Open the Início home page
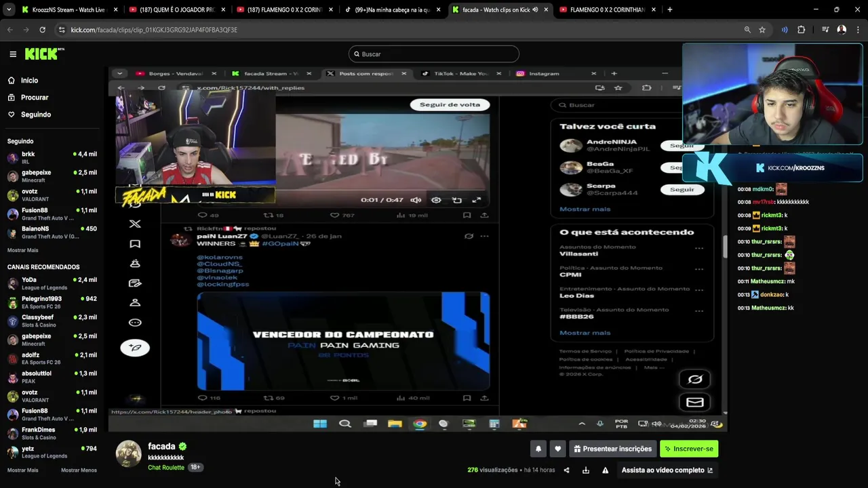The height and width of the screenshot is (488, 868). 29,80
